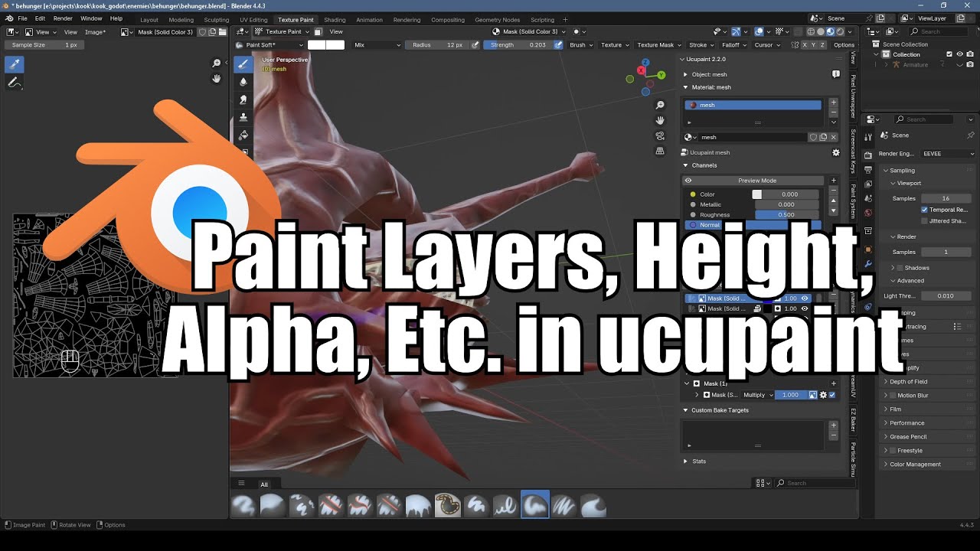
Task: Open the Render menu
Action: coord(63,18)
